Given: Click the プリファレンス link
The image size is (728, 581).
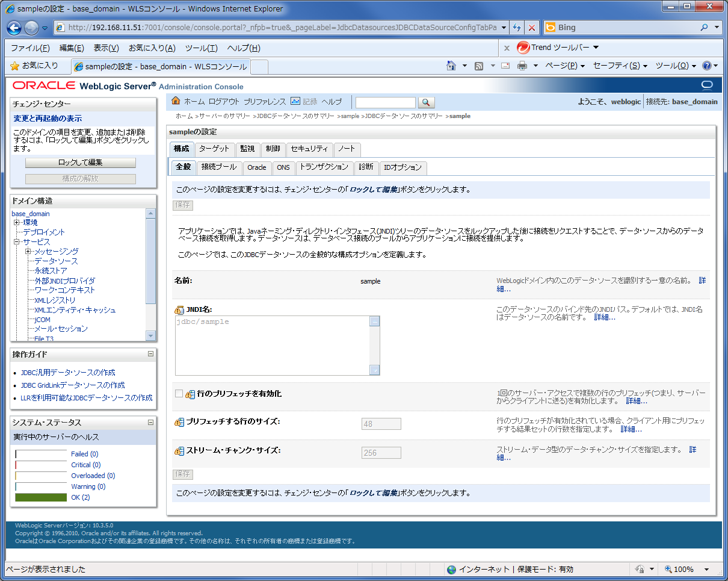Looking at the screenshot, I should (x=265, y=102).
